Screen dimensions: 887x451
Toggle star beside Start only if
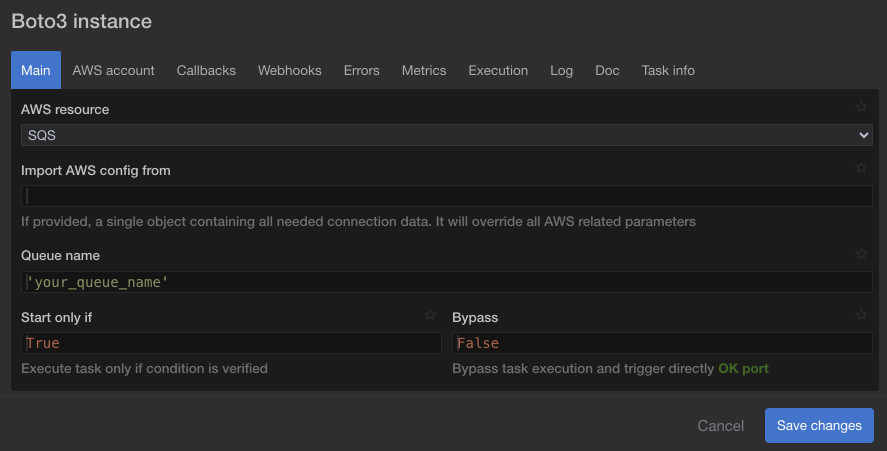coord(430,315)
